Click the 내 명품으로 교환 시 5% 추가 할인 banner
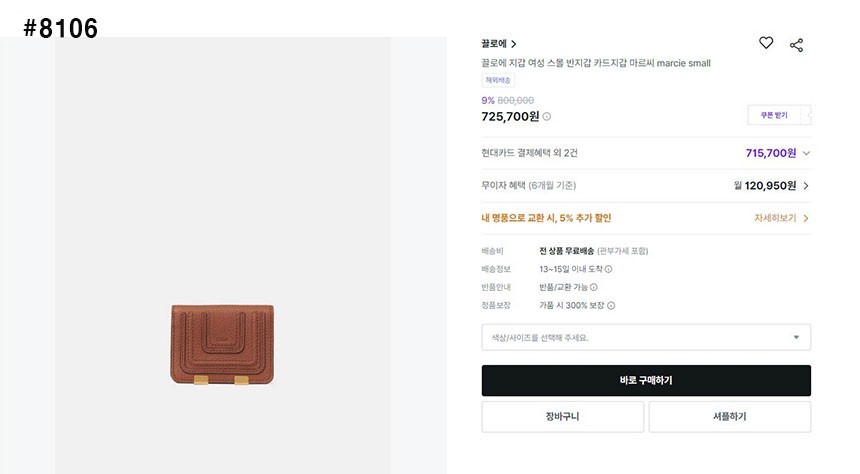This screenshot has width=860, height=474. point(546,218)
